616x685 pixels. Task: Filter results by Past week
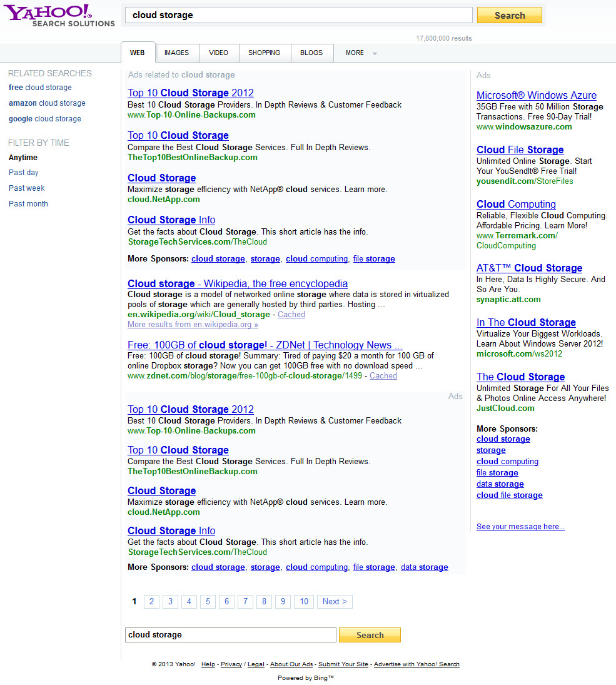27,188
